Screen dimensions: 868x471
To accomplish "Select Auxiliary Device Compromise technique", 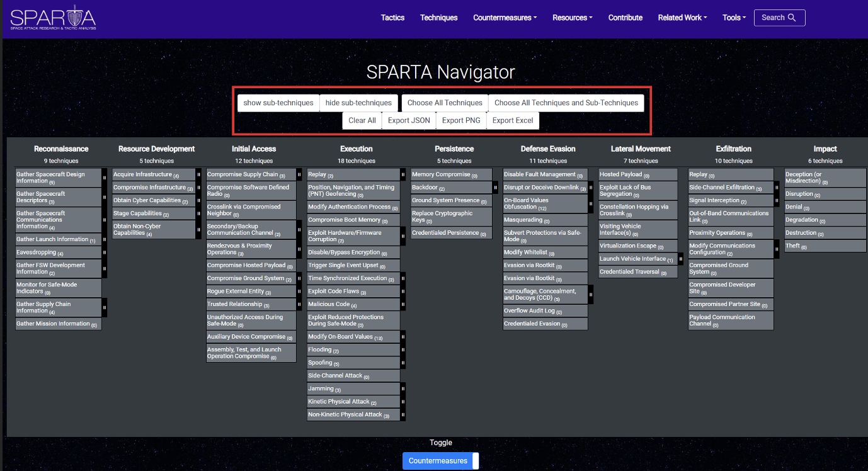I will tap(251, 337).
